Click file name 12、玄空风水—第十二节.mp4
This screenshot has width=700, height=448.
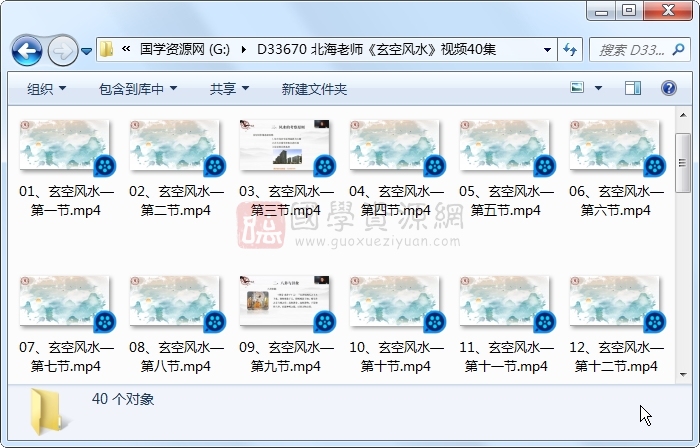pyautogui.click(x=616, y=357)
